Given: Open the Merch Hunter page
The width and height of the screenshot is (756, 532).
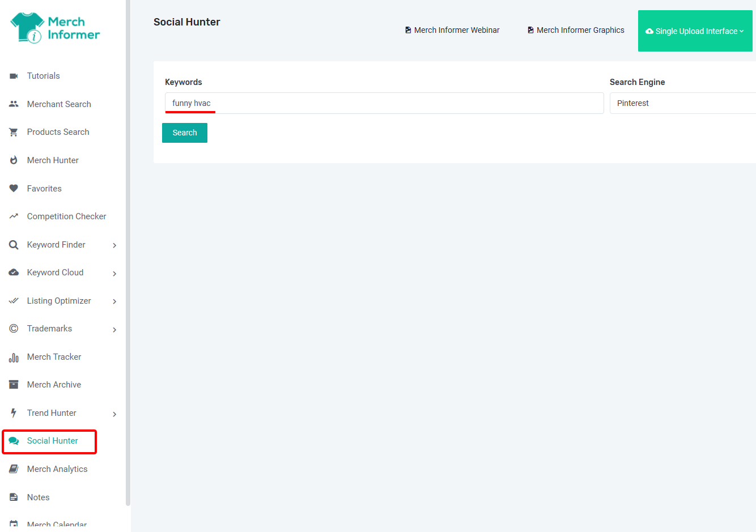Looking at the screenshot, I should (x=53, y=160).
